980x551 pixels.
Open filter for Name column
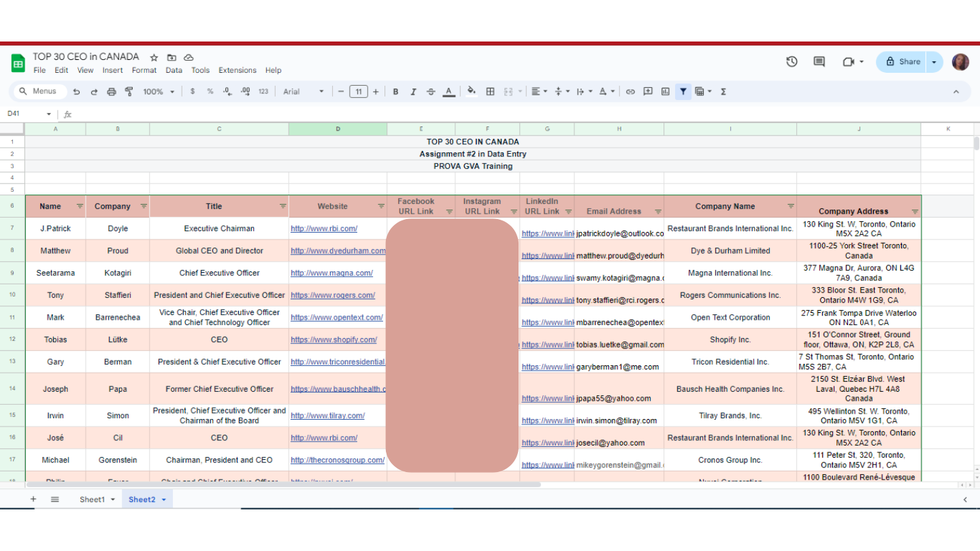coord(80,206)
